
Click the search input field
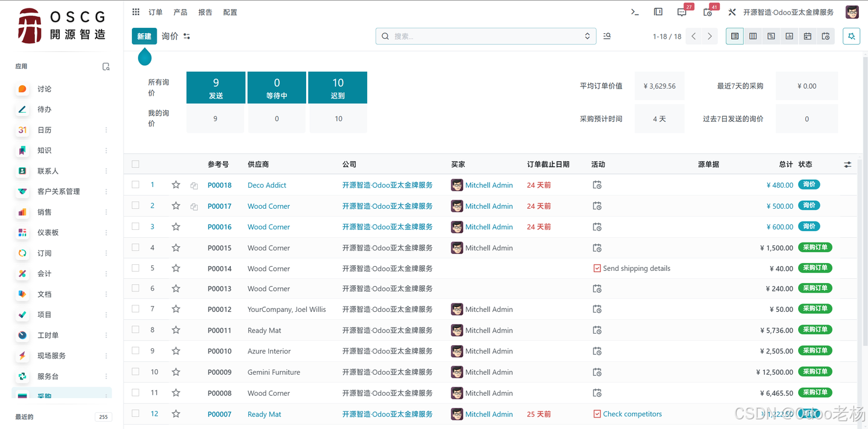coord(485,36)
